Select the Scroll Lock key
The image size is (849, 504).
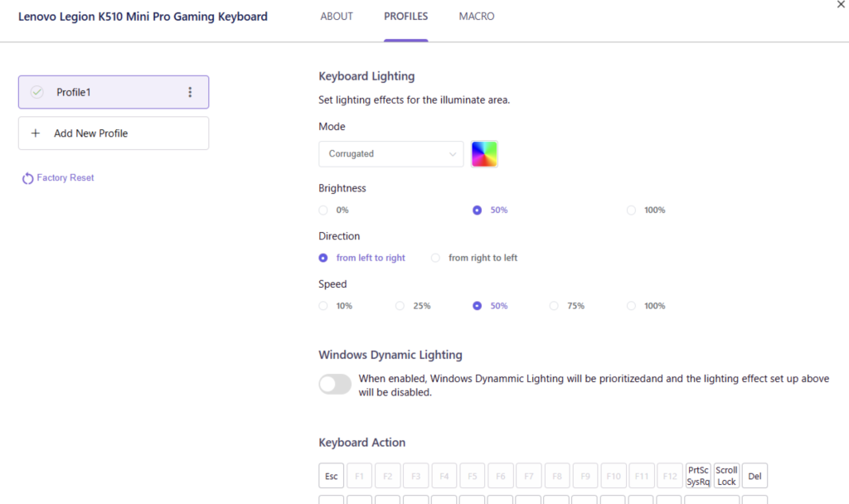(x=726, y=476)
